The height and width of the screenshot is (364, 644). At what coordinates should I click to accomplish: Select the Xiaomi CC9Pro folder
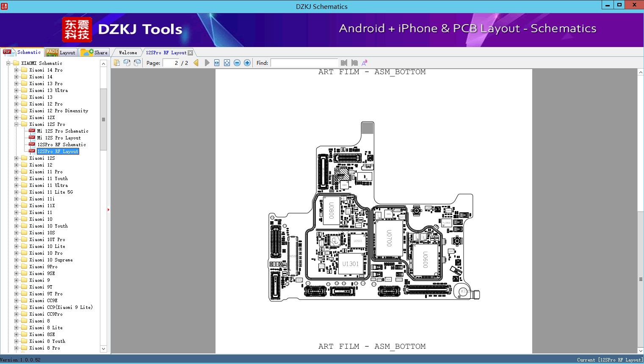coord(46,314)
